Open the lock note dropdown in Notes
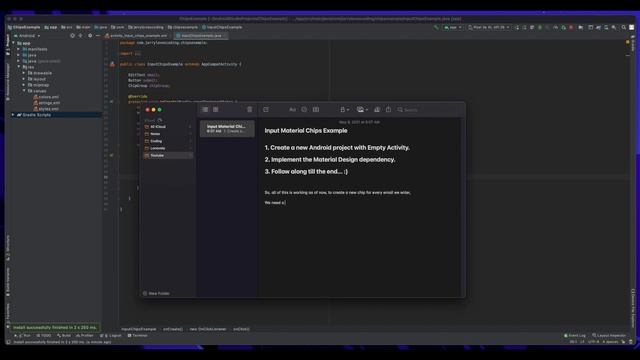 344,109
